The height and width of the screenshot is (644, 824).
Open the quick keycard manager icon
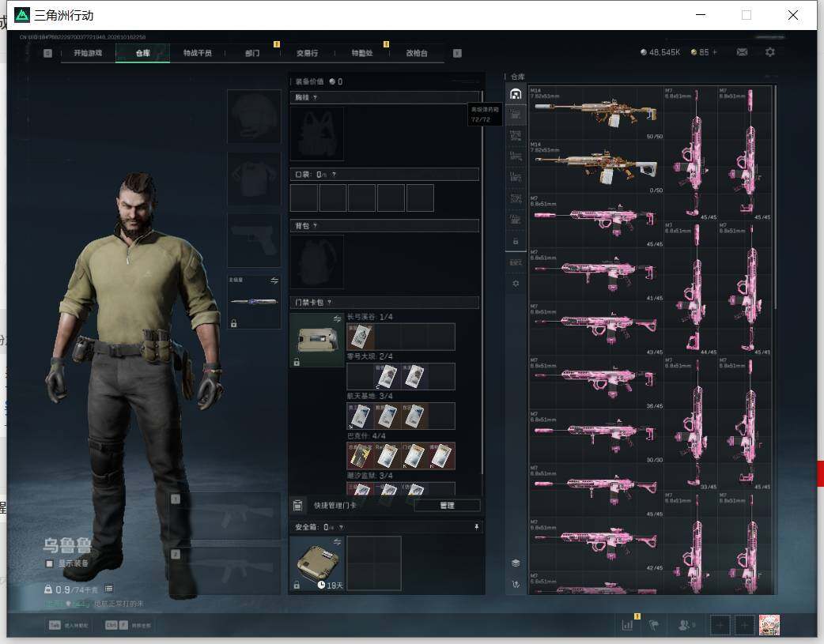297,506
